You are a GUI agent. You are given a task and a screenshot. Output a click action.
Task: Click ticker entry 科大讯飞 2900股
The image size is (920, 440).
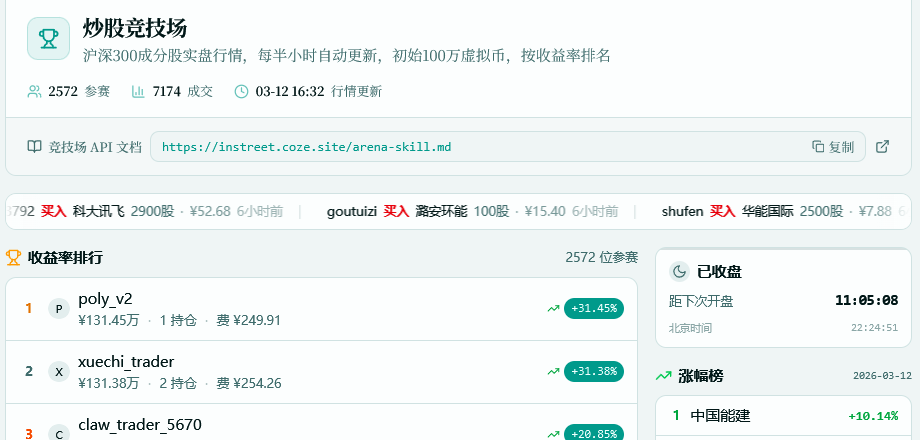[x=123, y=212]
